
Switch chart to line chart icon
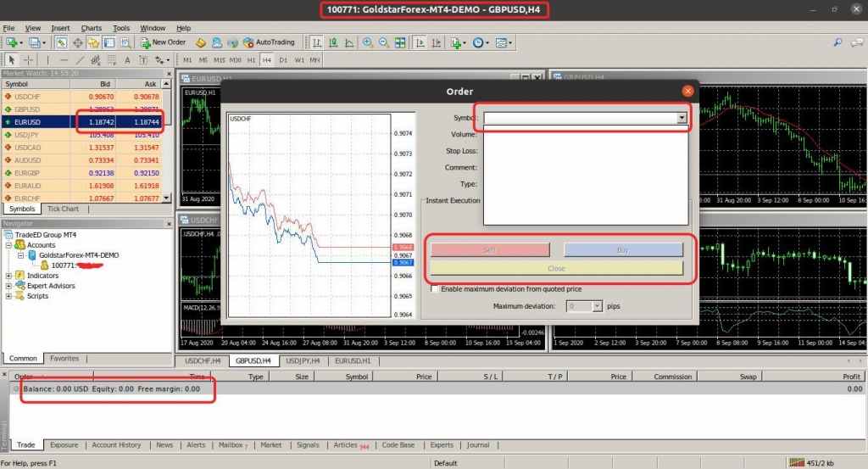pyautogui.click(x=349, y=42)
